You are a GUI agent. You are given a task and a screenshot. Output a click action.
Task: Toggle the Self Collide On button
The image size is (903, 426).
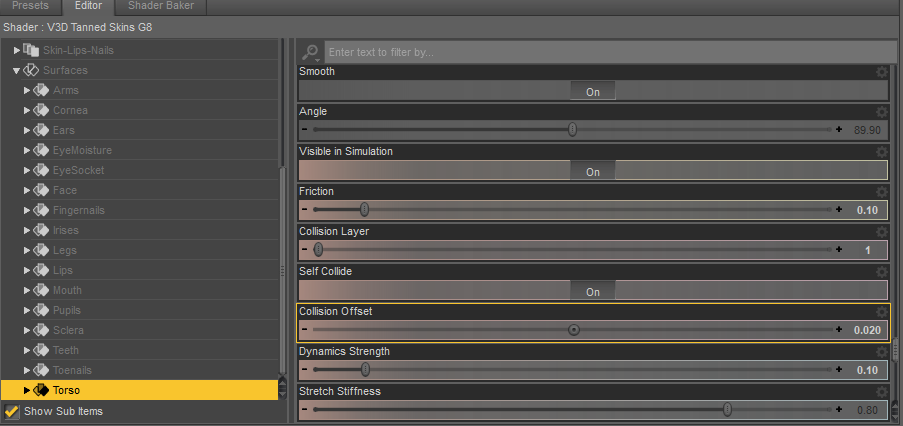[593, 292]
